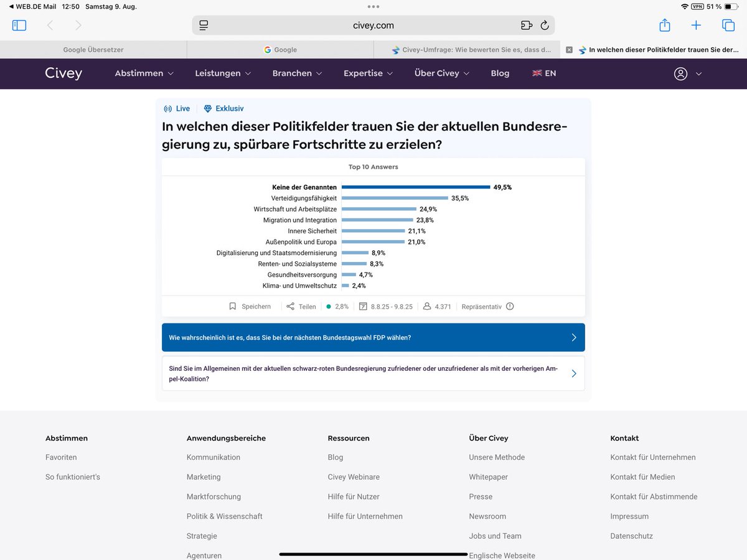This screenshot has width=747, height=560.
Task: Open footer link Kontakt für Abstimmende
Action: [x=654, y=497]
